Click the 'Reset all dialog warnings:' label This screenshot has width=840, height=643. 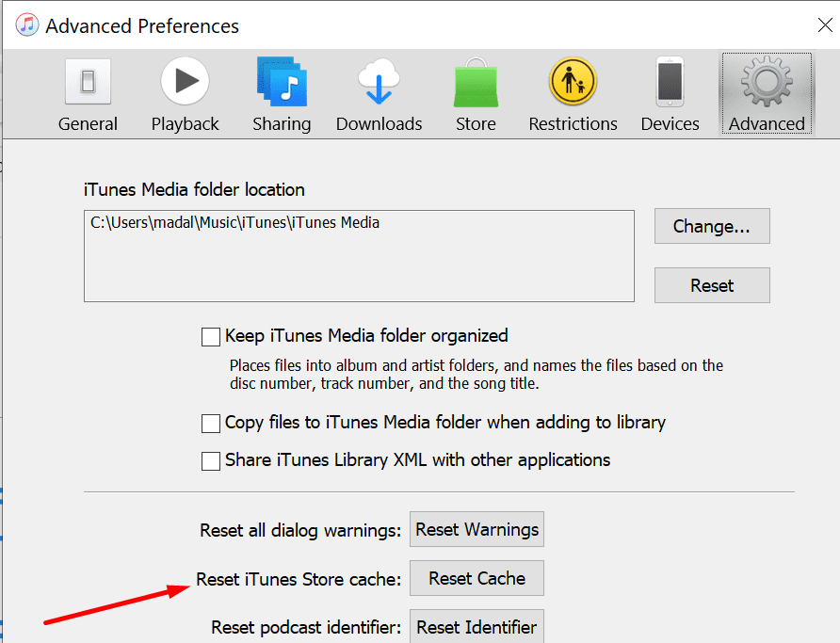coord(300,531)
